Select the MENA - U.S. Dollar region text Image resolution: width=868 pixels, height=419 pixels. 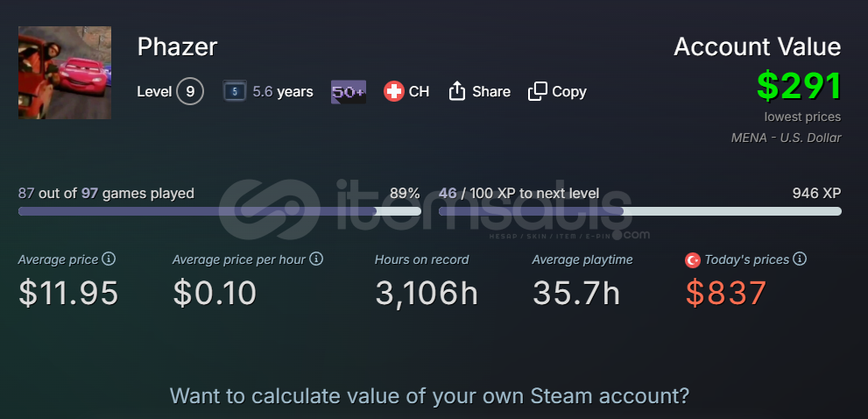pos(786,138)
